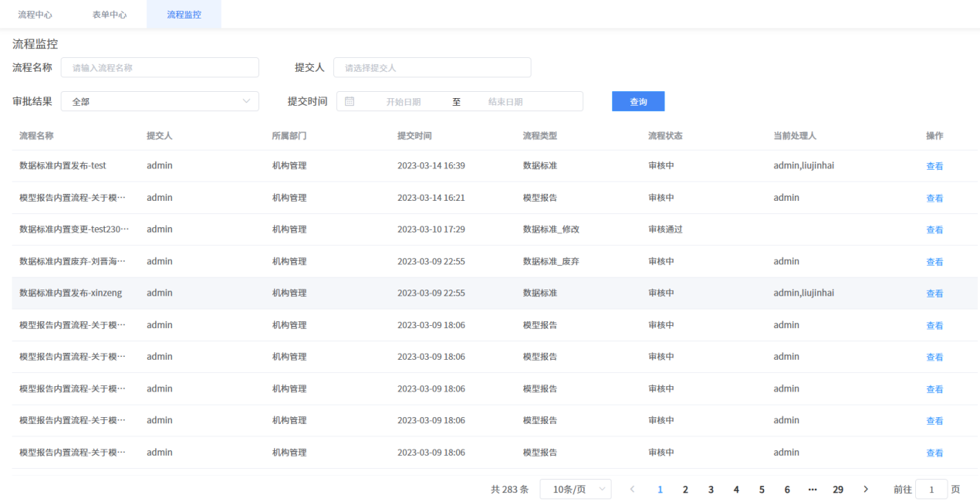The height and width of the screenshot is (502, 980).
Task: Click the 当前处理人 column header
Action: 795,135
